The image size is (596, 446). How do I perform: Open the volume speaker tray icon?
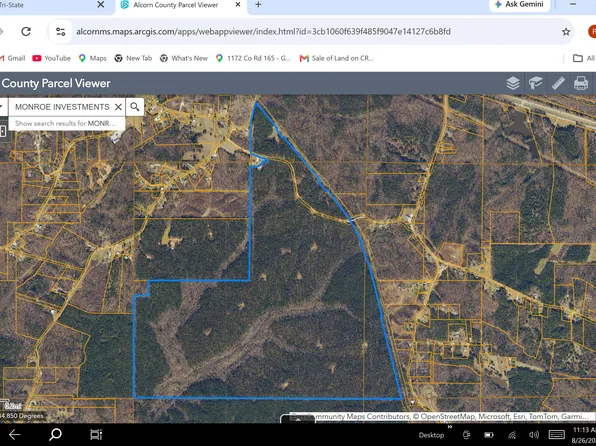[x=534, y=435]
